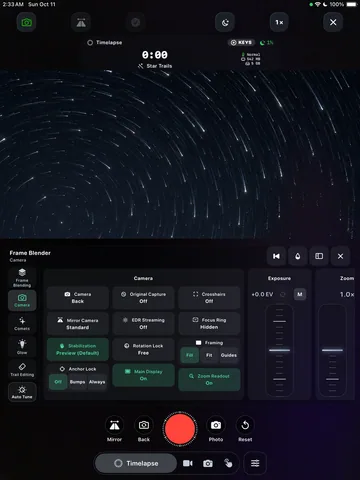360x480 pixels.
Task: Select Framing Fit option
Action: [209, 355]
